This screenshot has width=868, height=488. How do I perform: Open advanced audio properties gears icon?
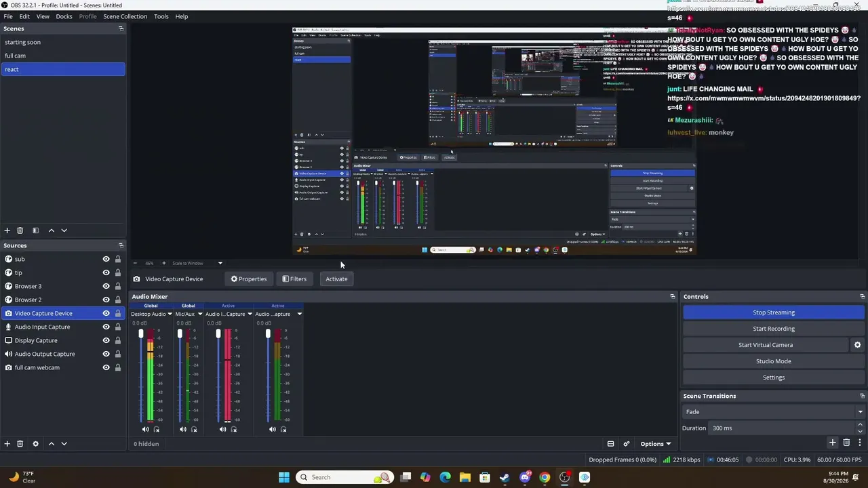[x=626, y=444]
